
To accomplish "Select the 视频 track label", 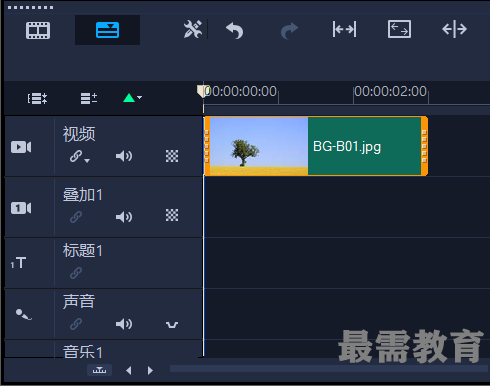I will click(x=79, y=134).
